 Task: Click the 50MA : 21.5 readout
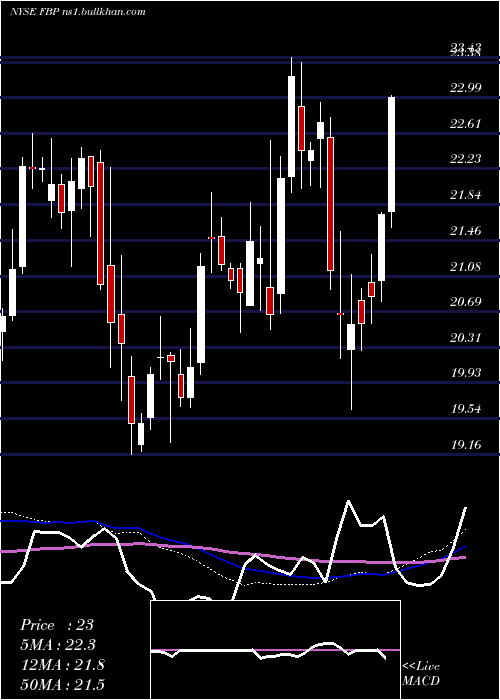click(x=62, y=684)
